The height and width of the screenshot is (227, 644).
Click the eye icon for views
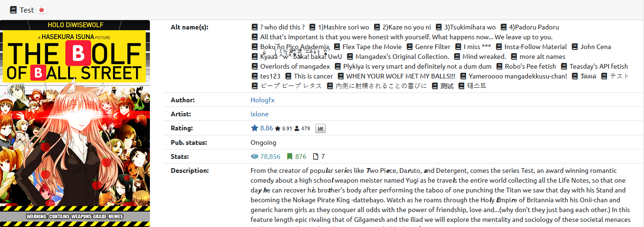pyautogui.click(x=255, y=156)
